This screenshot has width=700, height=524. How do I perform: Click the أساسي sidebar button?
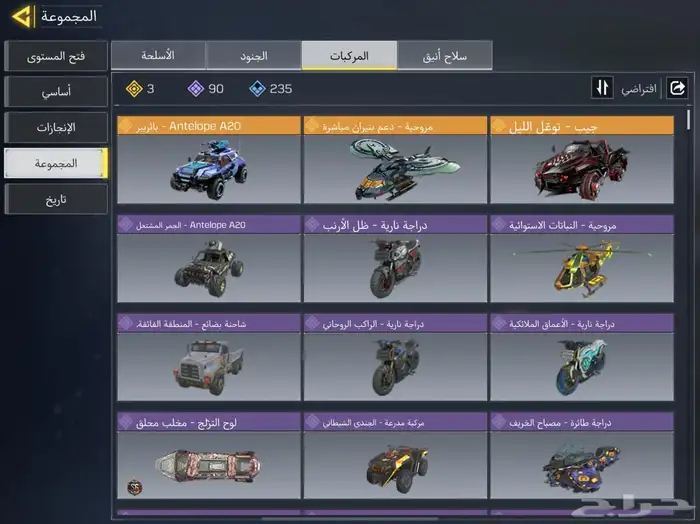click(56, 92)
